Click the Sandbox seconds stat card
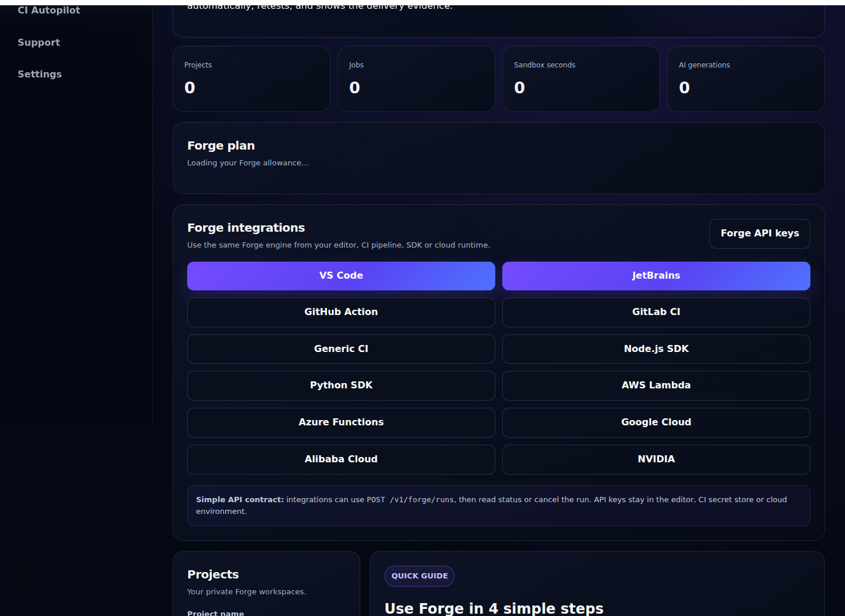845x616 pixels. point(581,79)
